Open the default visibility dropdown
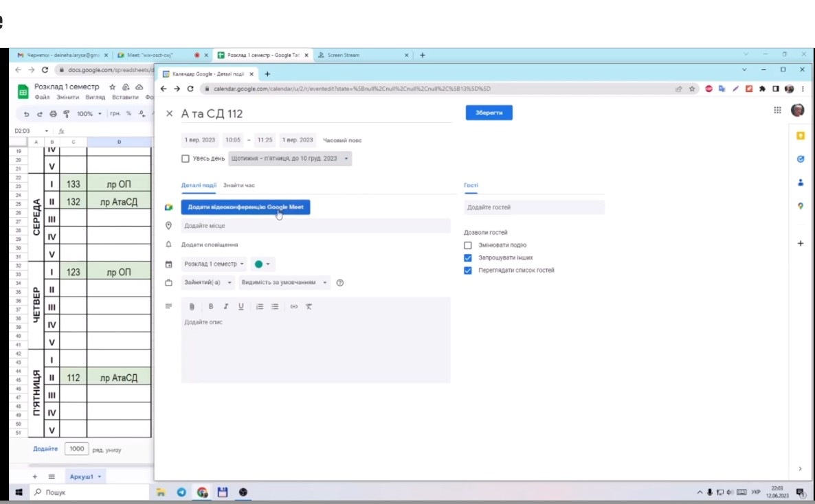 click(x=284, y=282)
